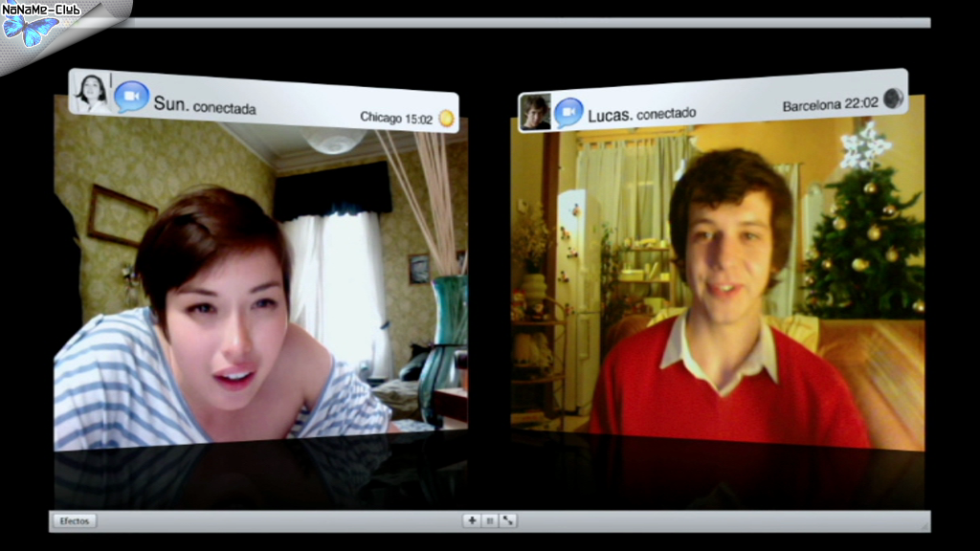
Task: Click the moon night icon next to Barcelona
Action: 893,99
